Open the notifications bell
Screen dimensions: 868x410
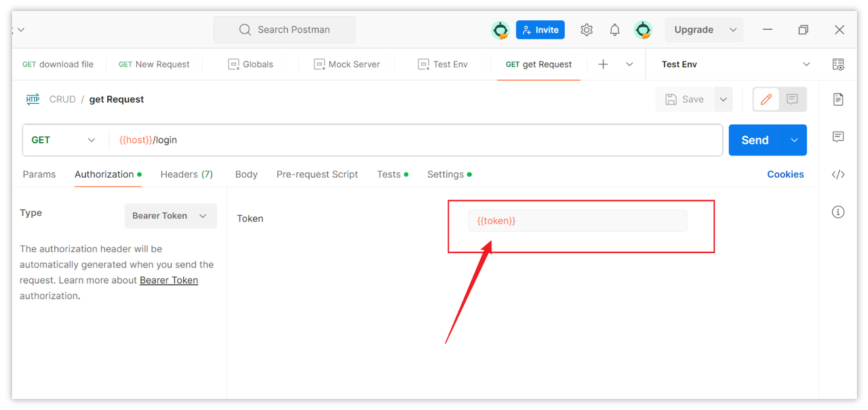click(x=614, y=30)
